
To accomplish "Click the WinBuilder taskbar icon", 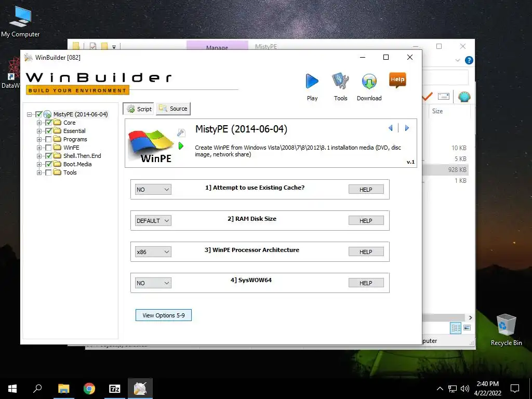I will coord(140,389).
